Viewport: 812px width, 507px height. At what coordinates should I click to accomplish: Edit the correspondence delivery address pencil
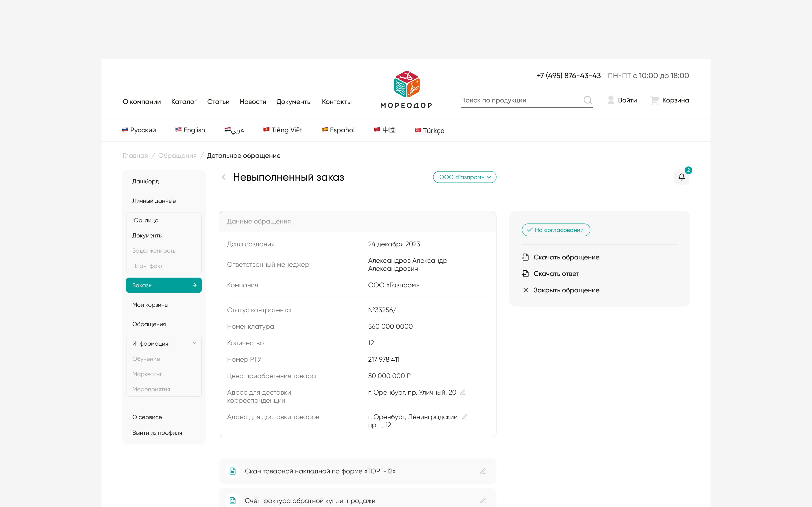point(463,392)
